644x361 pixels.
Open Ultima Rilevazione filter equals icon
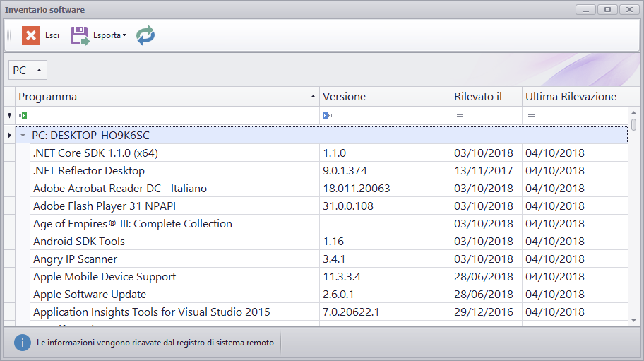(531, 115)
